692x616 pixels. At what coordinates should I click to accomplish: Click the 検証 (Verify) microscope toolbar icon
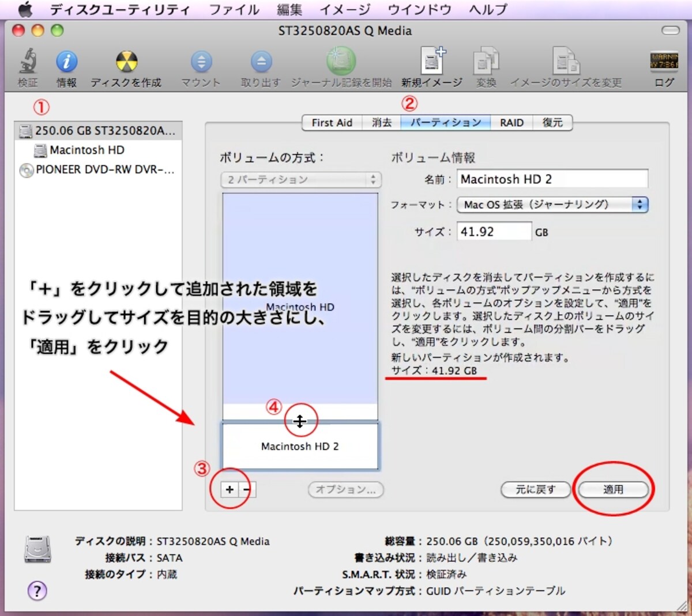click(x=27, y=61)
